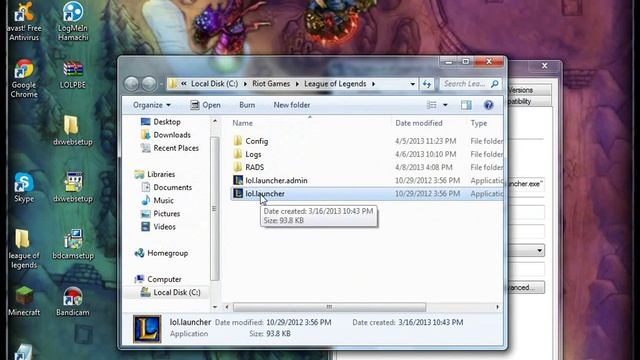Open bdcamsetup installer icon
The width and height of the screenshot is (640, 360).
73,244
